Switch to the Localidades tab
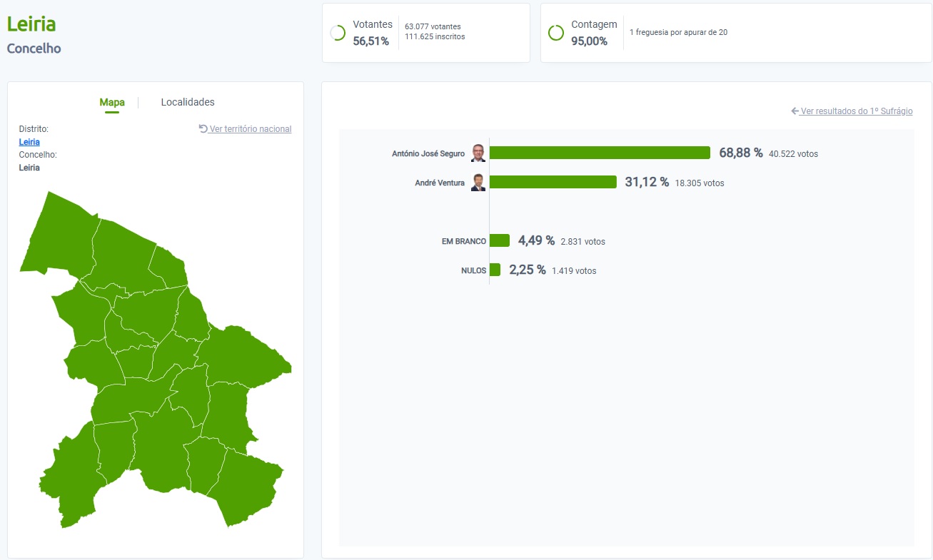933x560 pixels. [x=188, y=103]
